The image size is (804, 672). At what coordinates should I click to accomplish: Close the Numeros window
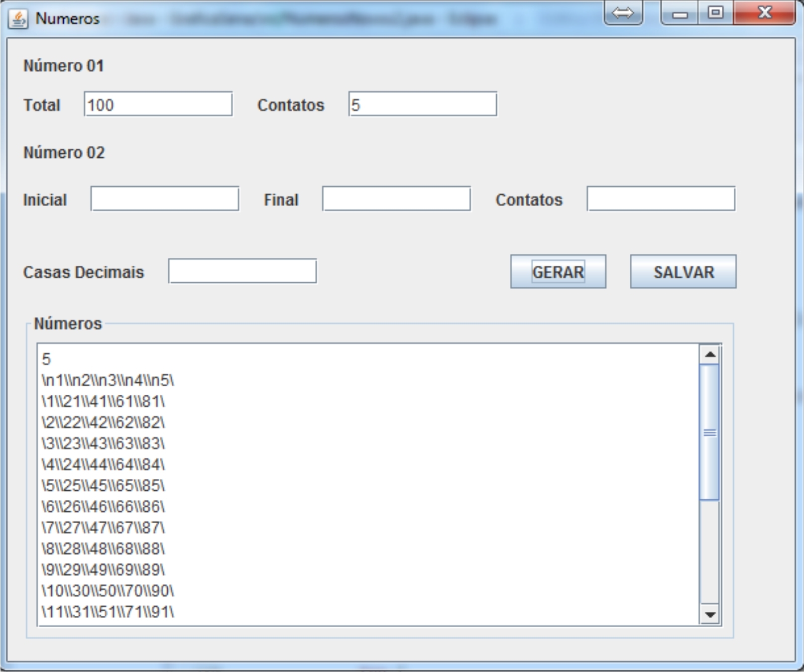coord(764,13)
